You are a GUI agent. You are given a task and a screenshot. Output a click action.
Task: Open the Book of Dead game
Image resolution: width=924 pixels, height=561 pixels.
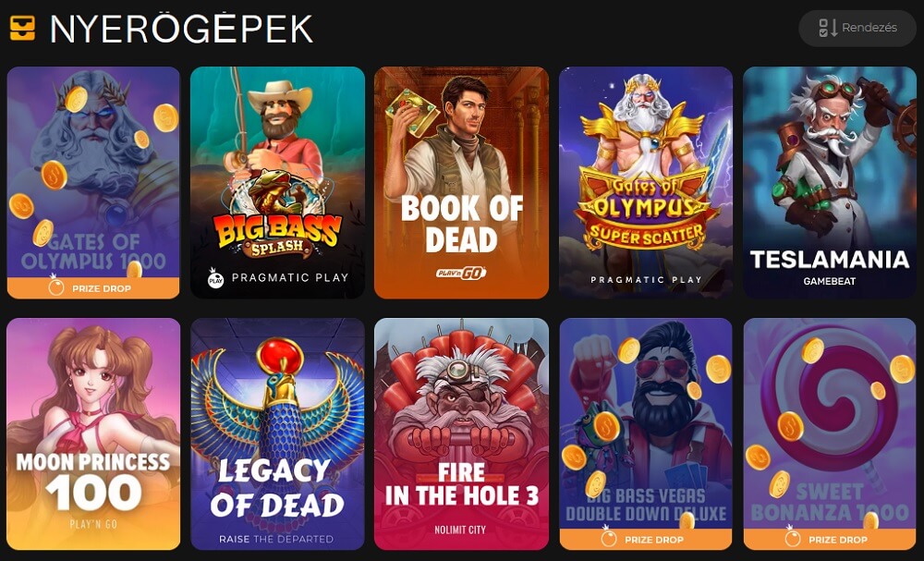(x=461, y=182)
